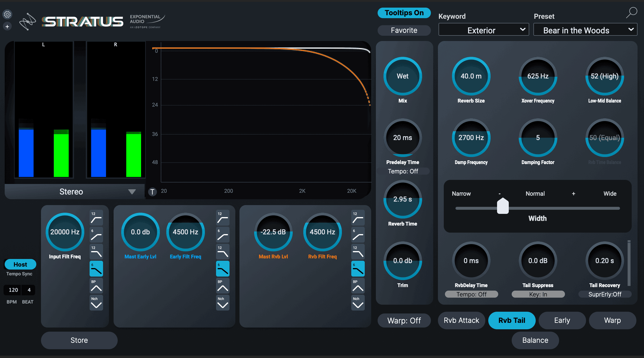Click the BEAT field showing 4
Screen dimensions: 644x358
coord(29,290)
